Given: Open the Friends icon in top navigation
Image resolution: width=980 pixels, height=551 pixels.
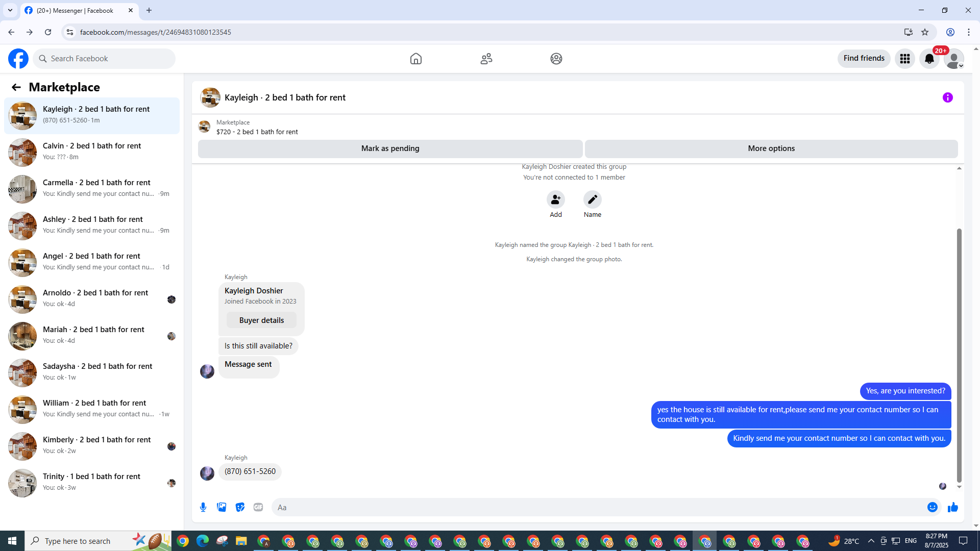Looking at the screenshot, I should 486,59.
